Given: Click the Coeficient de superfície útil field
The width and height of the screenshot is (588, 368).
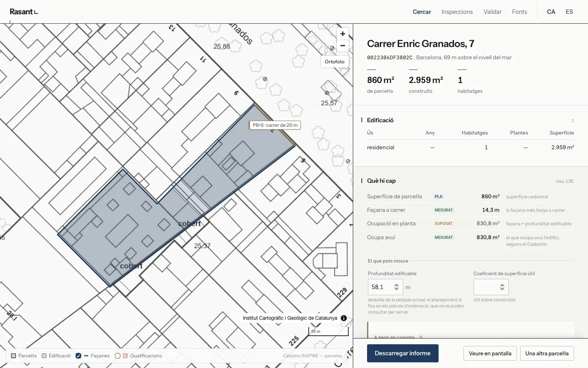Looking at the screenshot, I should point(491,287).
